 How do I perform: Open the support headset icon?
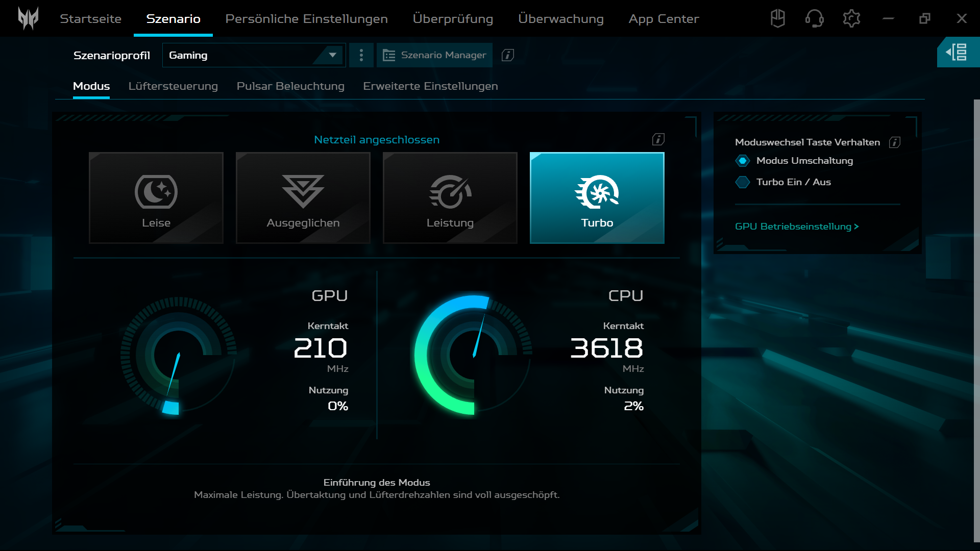pyautogui.click(x=814, y=19)
